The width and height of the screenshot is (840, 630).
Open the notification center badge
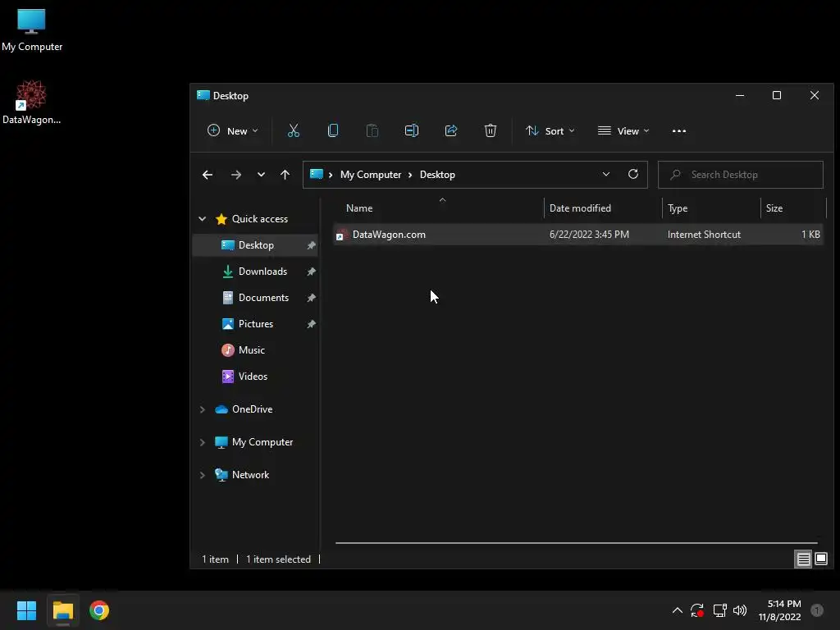[817, 610]
